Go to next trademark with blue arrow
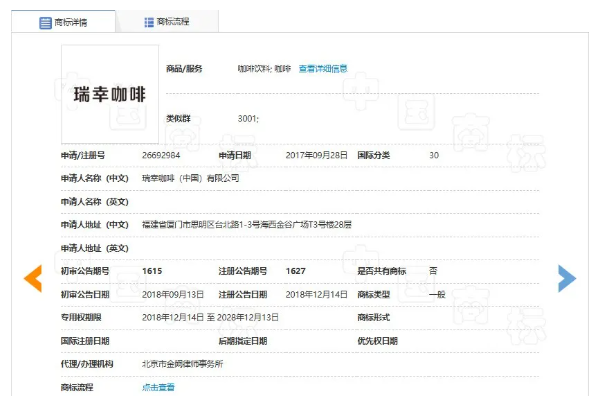 567,279
